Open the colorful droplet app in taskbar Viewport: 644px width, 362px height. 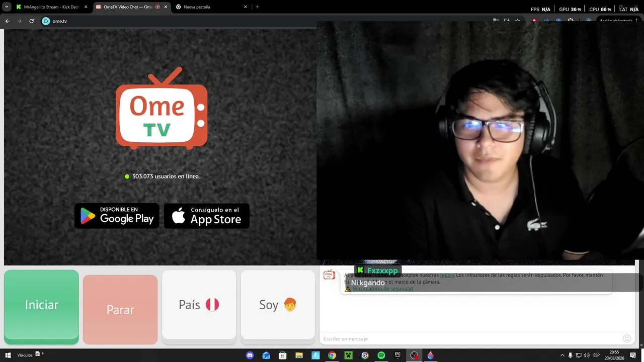pos(430,355)
